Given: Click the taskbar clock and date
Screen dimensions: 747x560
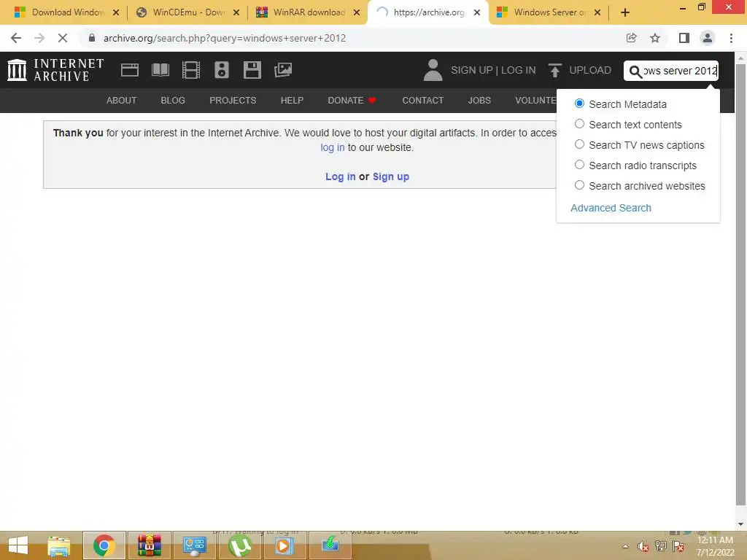Looking at the screenshot, I should (x=715, y=546).
